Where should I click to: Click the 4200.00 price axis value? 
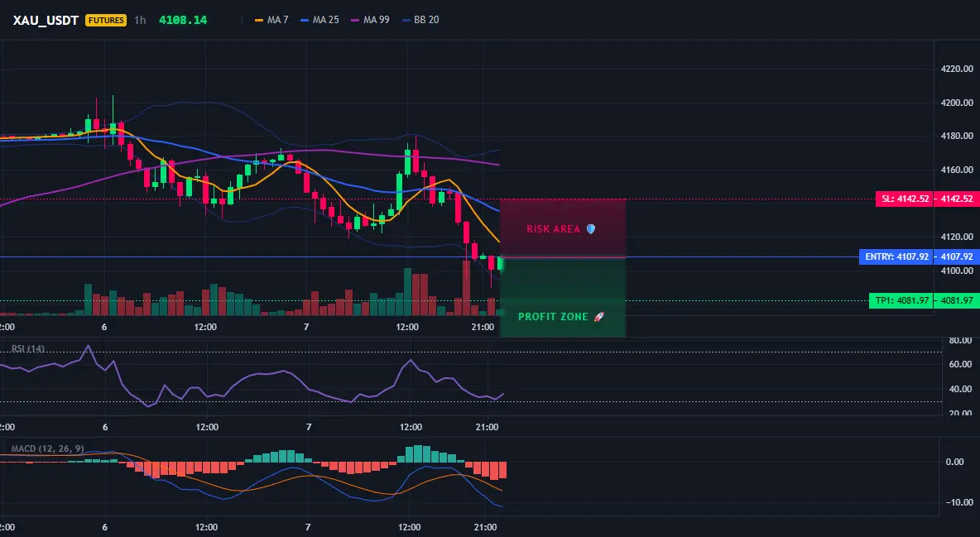click(x=957, y=103)
